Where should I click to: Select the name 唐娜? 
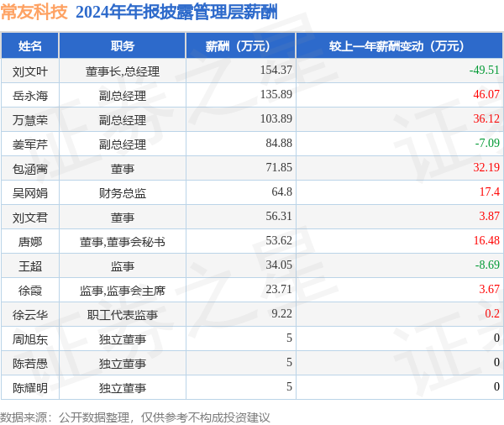point(30,242)
